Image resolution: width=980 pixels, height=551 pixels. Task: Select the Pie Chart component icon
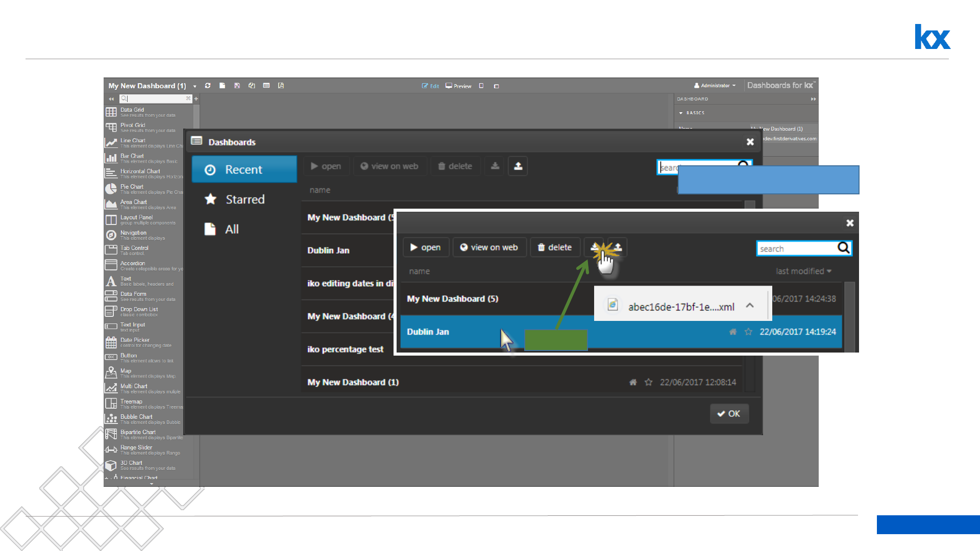coord(111,189)
